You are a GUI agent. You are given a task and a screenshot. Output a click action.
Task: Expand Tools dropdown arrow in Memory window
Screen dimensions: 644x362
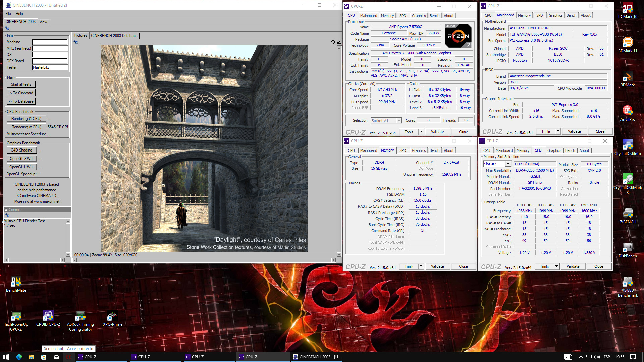tap(421, 266)
